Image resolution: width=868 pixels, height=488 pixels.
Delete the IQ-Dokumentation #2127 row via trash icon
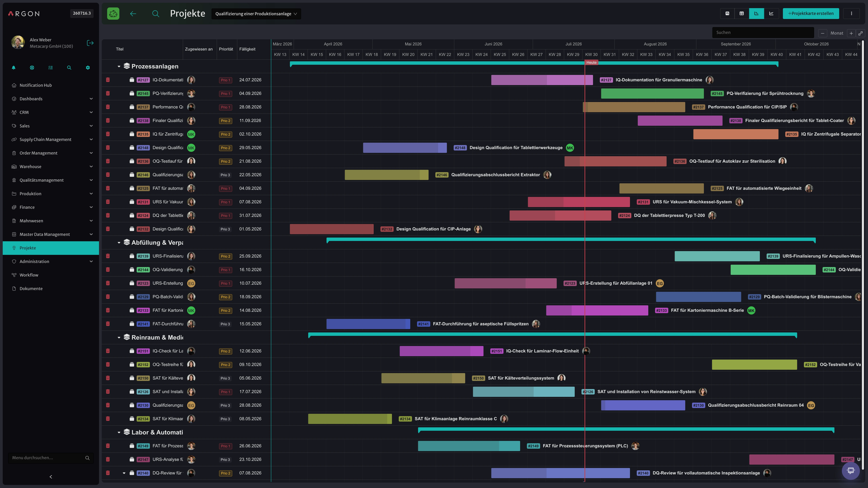[108, 80]
